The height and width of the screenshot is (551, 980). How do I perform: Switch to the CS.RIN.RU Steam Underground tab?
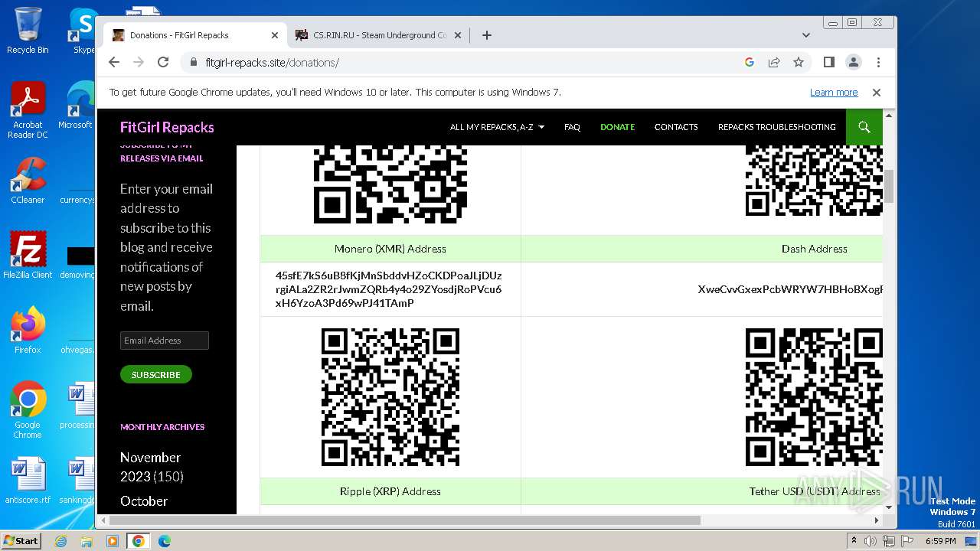[x=377, y=35]
